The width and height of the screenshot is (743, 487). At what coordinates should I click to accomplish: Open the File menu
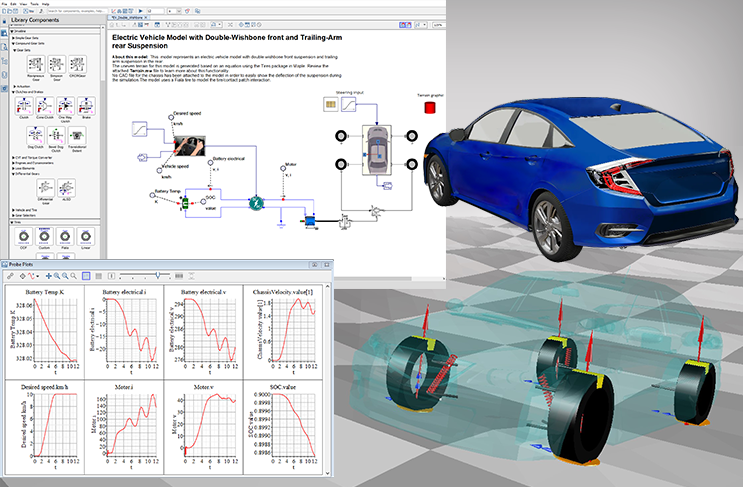tap(4, 3)
